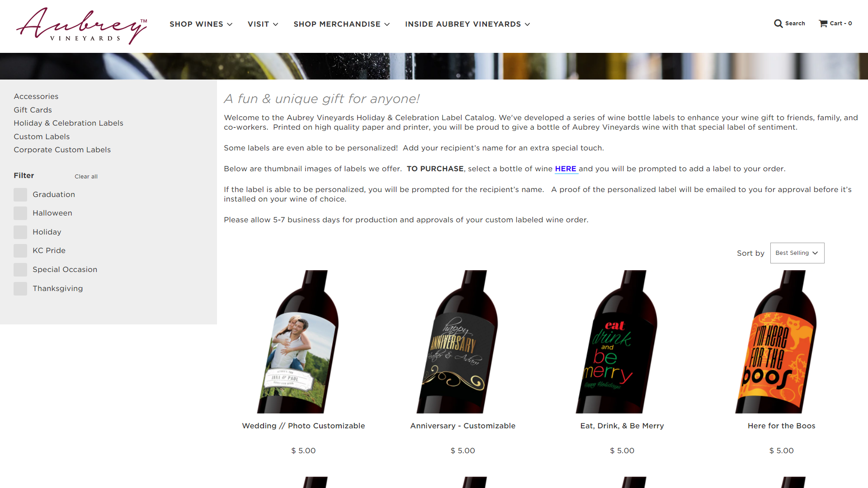Expand the Visit navigation dropdown
The image size is (868, 488).
click(263, 24)
